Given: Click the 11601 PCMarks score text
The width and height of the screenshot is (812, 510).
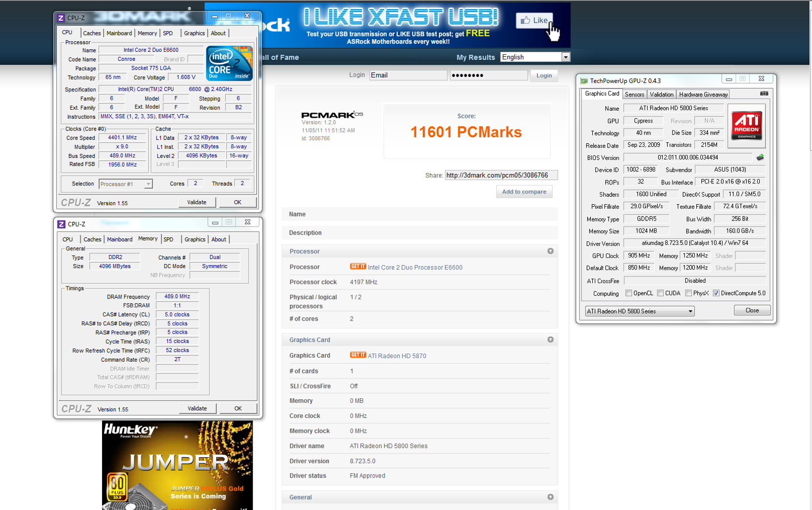Looking at the screenshot, I should (x=466, y=132).
